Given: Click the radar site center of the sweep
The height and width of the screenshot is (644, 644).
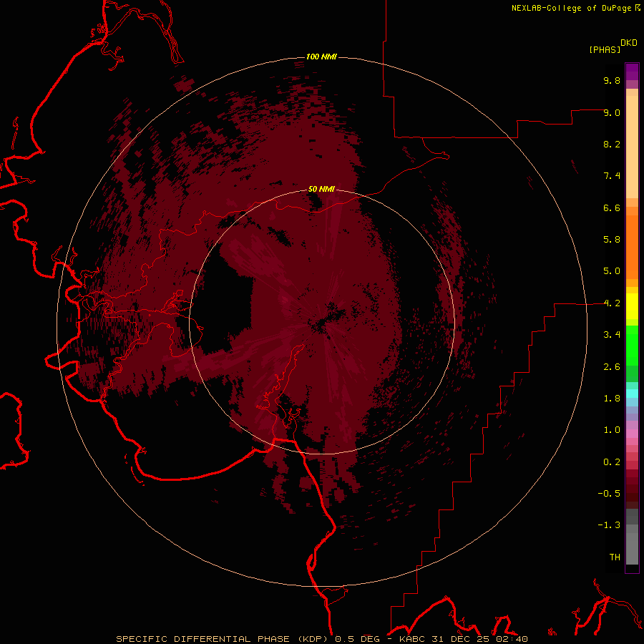Looking at the screenshot, I should click(321, 323).
